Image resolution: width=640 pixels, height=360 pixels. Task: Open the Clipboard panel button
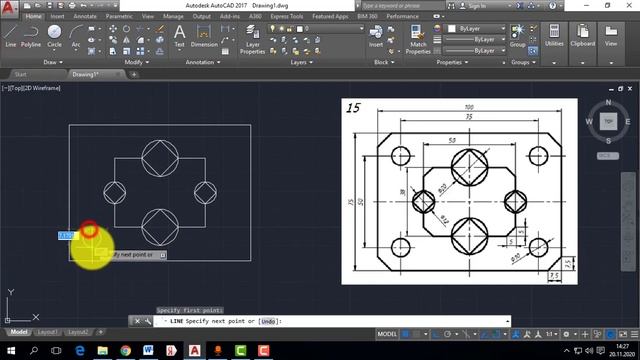coord(582,44)
